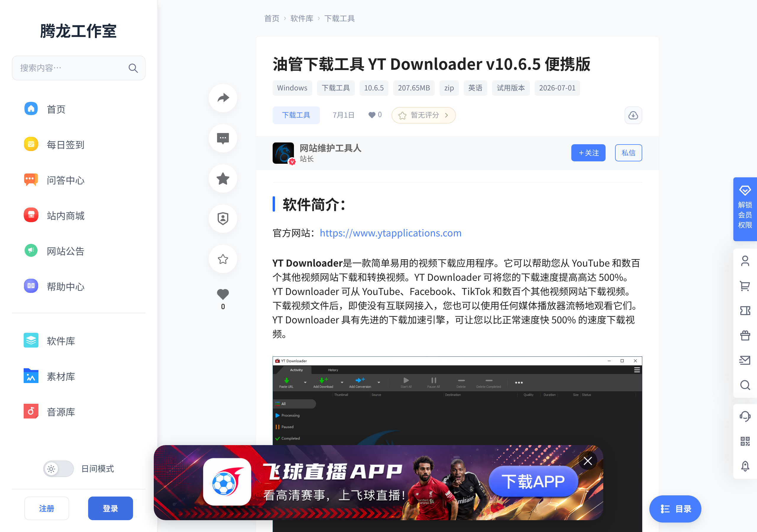Image resolution: width=757 pixels, height=532 pixels.
Task: Click the solid star favorite icon
Action: (x=223, y=178)
